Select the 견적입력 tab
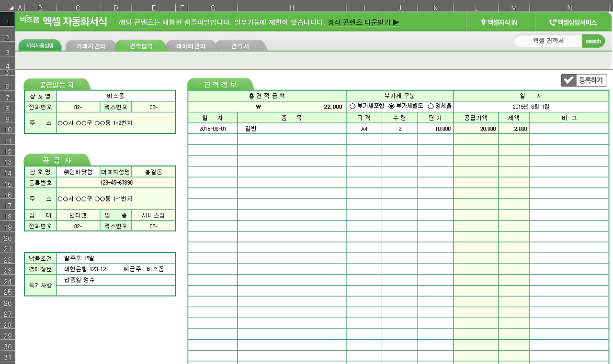Viewport: 613px width, 364px height. pos(141,46)
